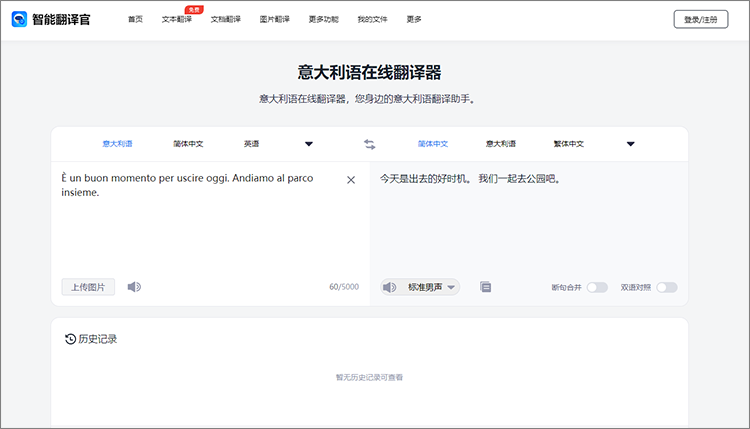This screenshot has height=429, width=750.
Task: Click the 登录/注册 button
Action: pyautogui.click(x=701, y=19)
